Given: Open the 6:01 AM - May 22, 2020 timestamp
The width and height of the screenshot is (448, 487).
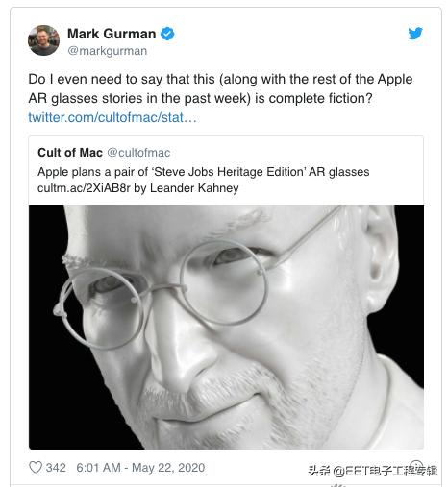Looking at the screenshot, I should [x=140, y=468].
